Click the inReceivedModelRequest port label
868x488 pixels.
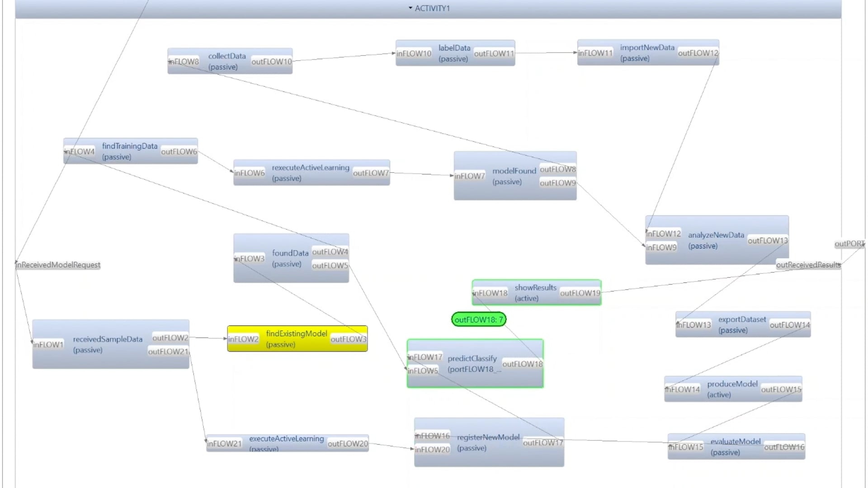click(57, 265)
